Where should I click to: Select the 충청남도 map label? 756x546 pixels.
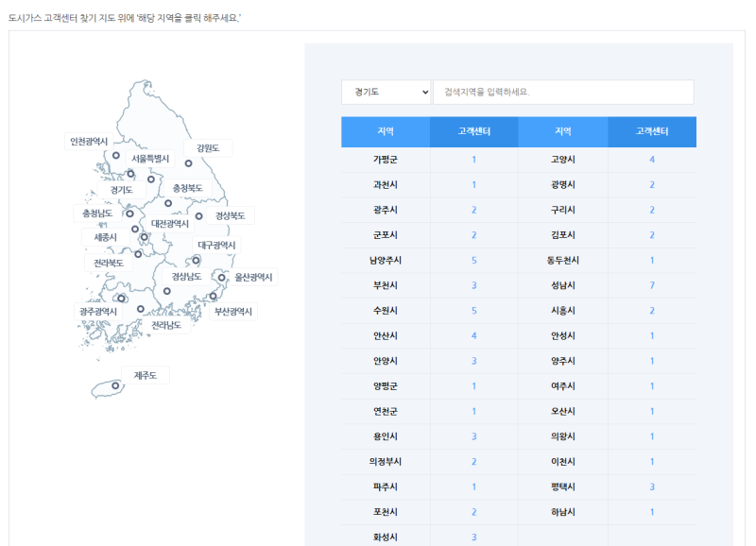[97, 213]
